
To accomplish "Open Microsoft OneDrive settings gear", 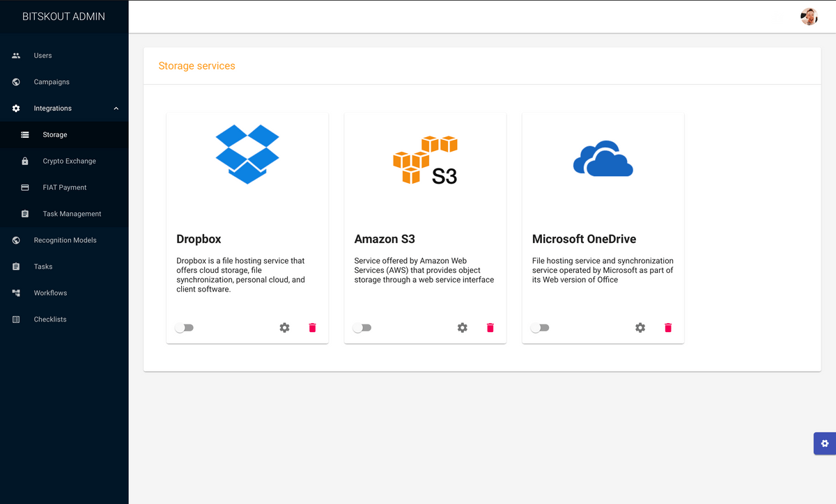I will click(x=640, y=328).
